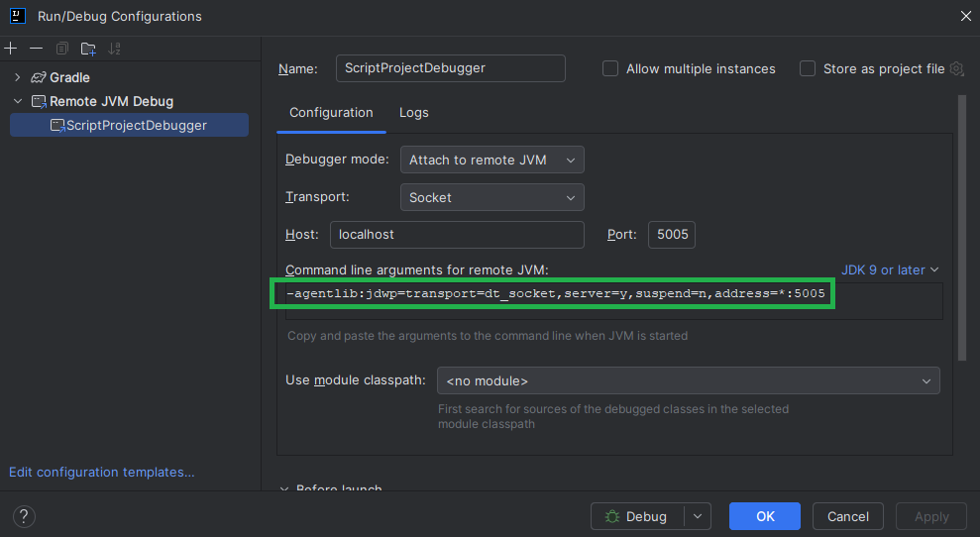Add a new configuration with the plus icon
Screen dimensions: 980x537
click(x=11, y=49)
